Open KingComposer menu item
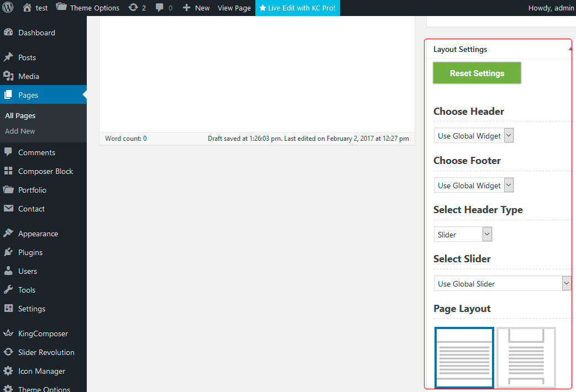The height and width of the screenshot is (392, 576). click(43, 333)
